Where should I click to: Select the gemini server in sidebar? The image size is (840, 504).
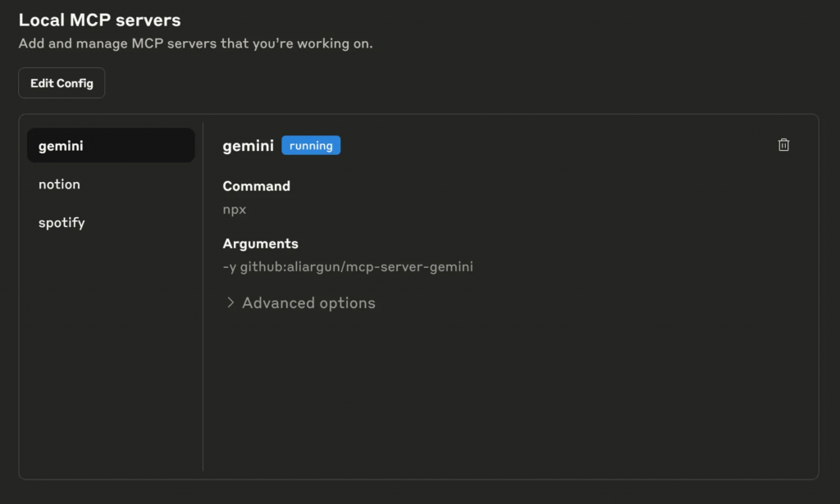(111, 146)
